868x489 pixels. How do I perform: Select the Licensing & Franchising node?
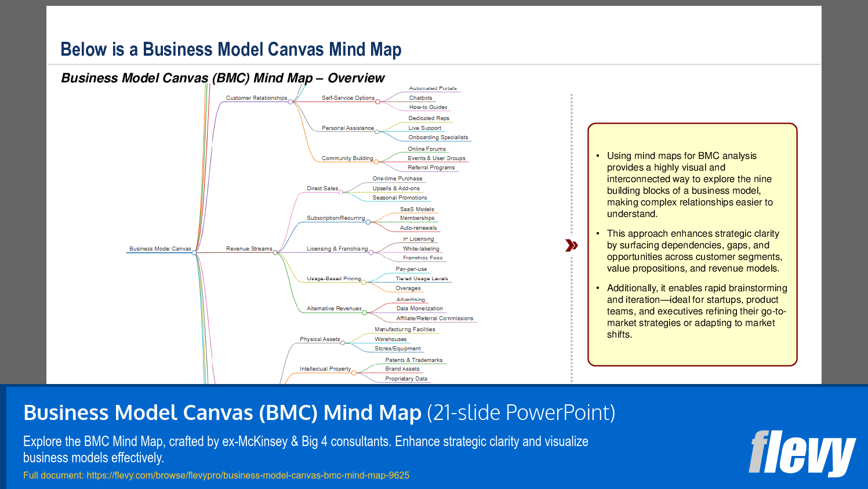337,249
